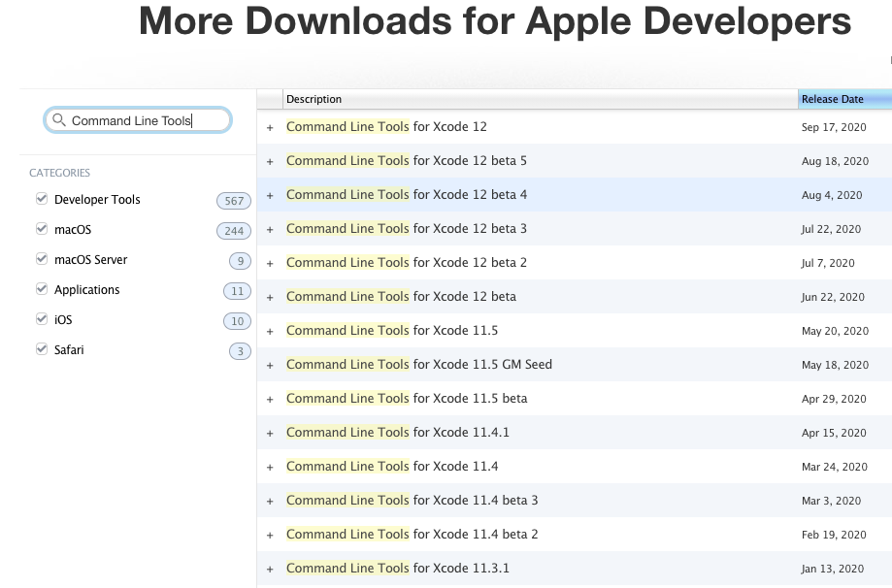
Task: Click the macOS Server count badge 9
Action: tap(240, 261)
